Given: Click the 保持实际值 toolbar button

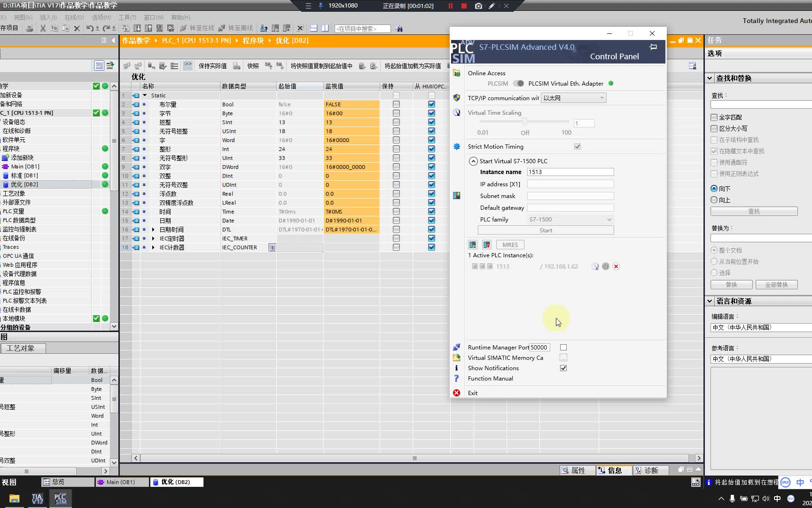Looking at the screenshot, I should click(212, 66).
